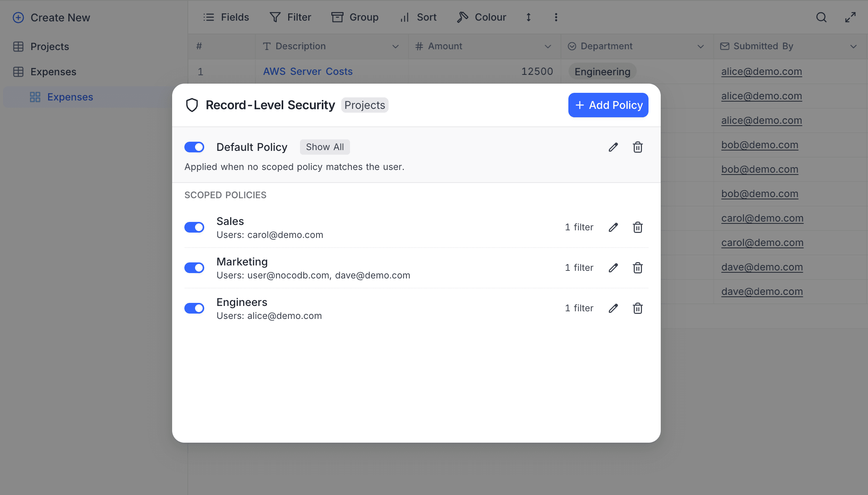Open the Submitted By column dropdown
The width and height of the screenshot is (868, 495).
(854, 46)
